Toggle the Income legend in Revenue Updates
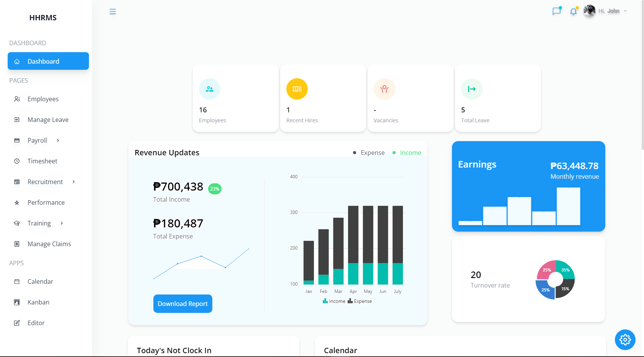The width and height of the screenshot is (644, 357). [x=407, y=153]
